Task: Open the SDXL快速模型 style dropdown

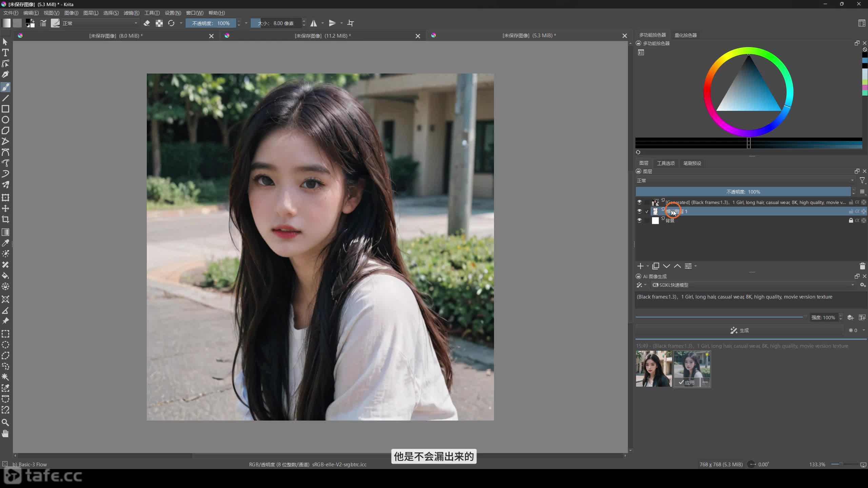Action: click(753, 285)
